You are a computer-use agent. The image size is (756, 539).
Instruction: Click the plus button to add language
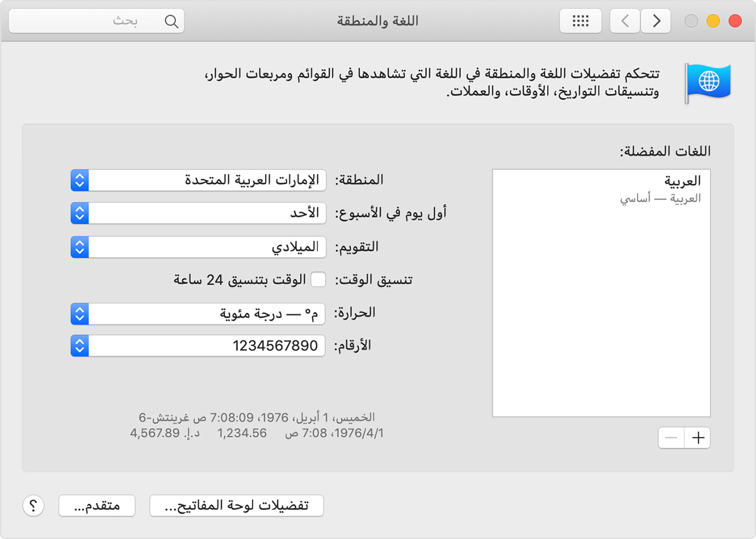coord(697,438)
